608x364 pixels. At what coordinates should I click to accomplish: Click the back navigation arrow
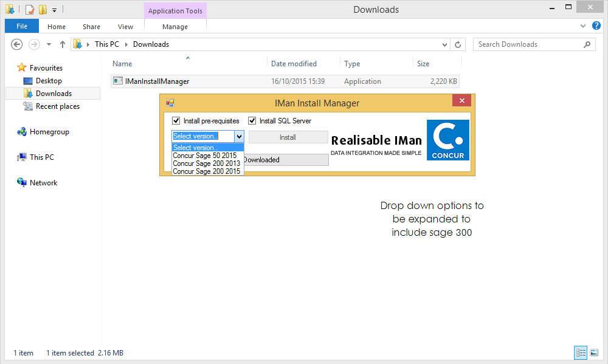click(x=17, y=44)
